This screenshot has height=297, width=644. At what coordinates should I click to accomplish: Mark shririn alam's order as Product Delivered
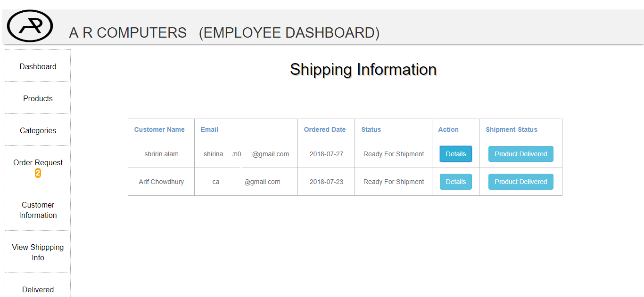pos(520,154)
